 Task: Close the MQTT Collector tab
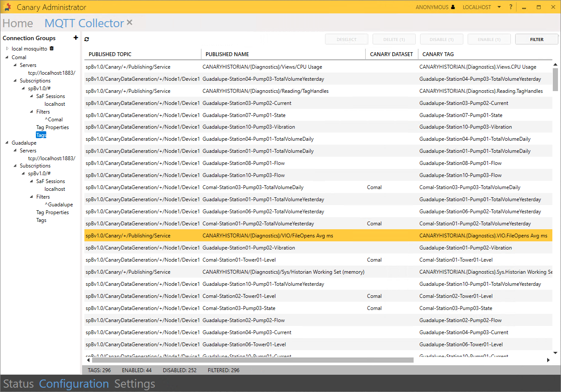tap(130, 23)
